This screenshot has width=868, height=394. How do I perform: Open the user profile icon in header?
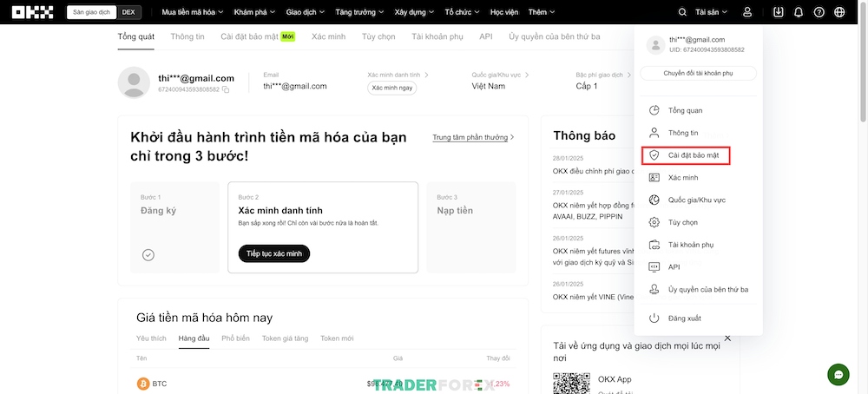[747, 12]
